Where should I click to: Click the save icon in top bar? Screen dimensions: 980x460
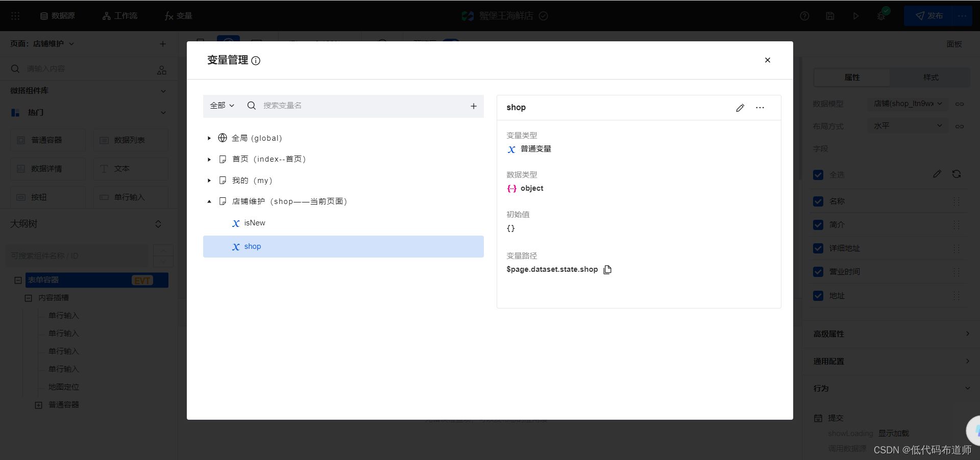click(830, 16)
